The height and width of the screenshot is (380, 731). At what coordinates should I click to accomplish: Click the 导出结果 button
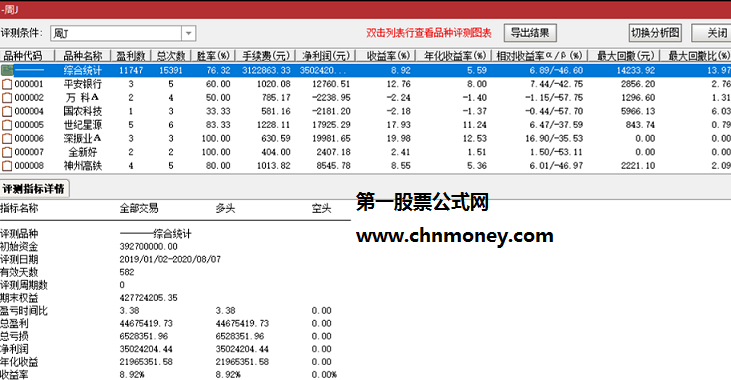click(530, 33)
